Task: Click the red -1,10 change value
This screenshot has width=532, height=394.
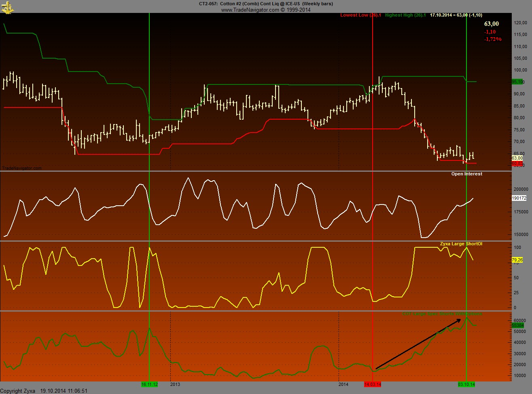Action: click(x=490, y=32)
